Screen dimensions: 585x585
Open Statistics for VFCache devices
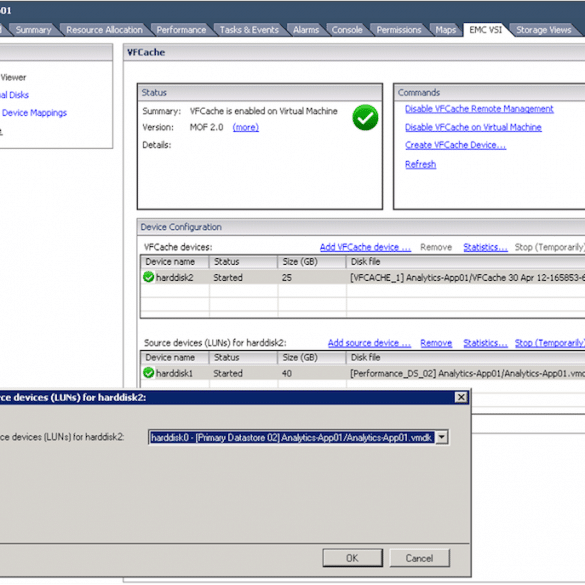(485, 247)
